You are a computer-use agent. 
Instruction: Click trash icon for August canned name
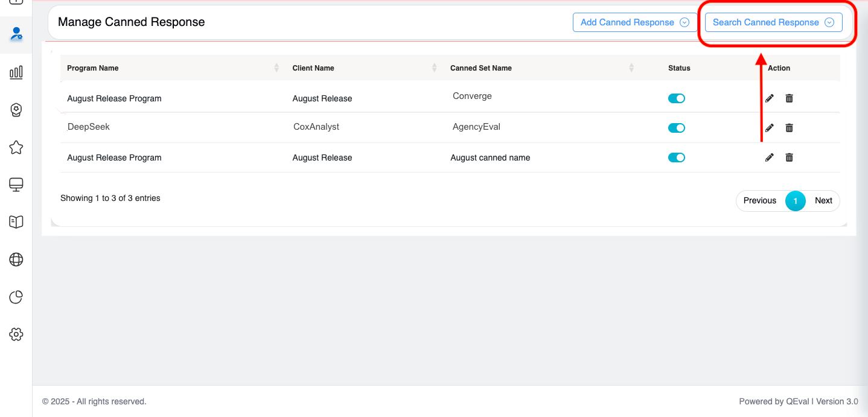789,158
